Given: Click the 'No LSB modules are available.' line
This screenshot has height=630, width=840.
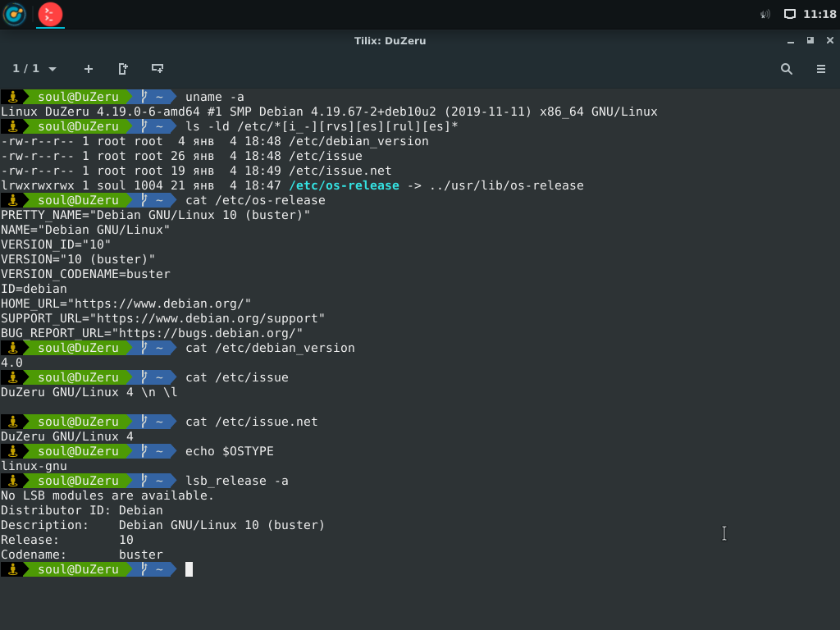Looking at the screenshot, I should (107, 495).
